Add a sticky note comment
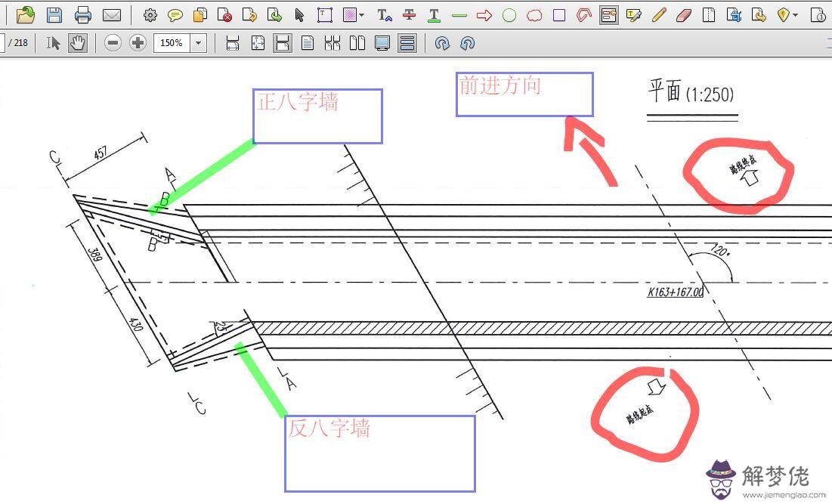 tap(175, 14)
